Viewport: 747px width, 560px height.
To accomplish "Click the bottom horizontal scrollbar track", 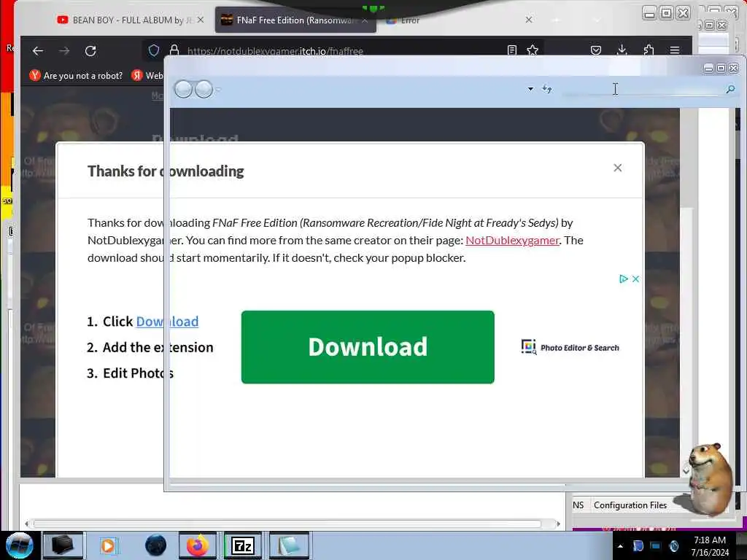I will [287, 524].
